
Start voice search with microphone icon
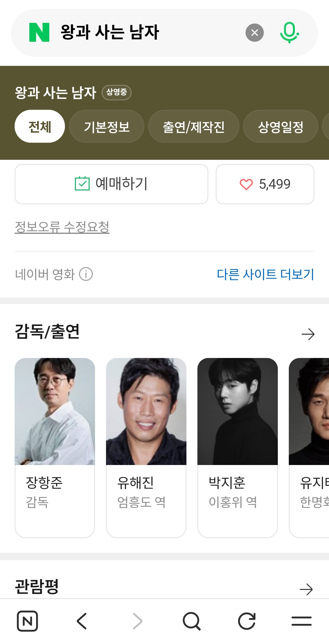tap(289, 32)
